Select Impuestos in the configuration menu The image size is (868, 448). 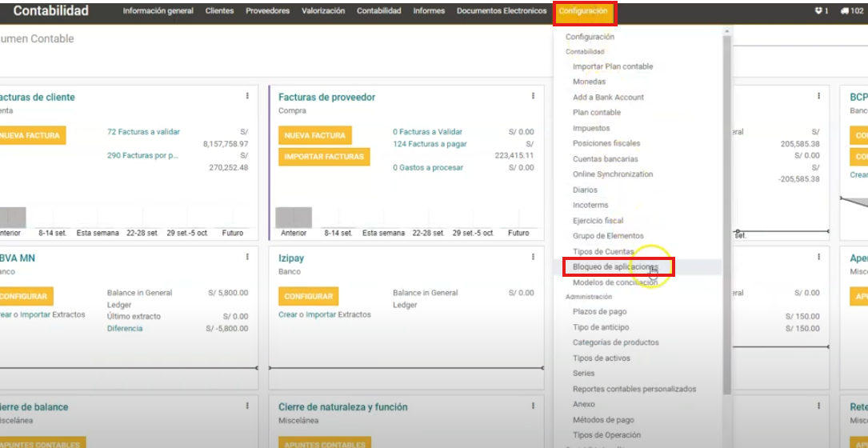tap(591, 128)
